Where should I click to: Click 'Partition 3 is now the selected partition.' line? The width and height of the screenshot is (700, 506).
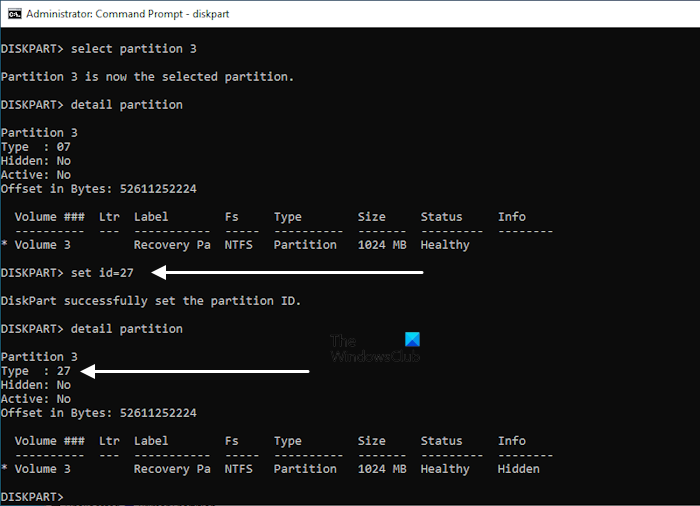pyautogui.click(x=147, y=77)
